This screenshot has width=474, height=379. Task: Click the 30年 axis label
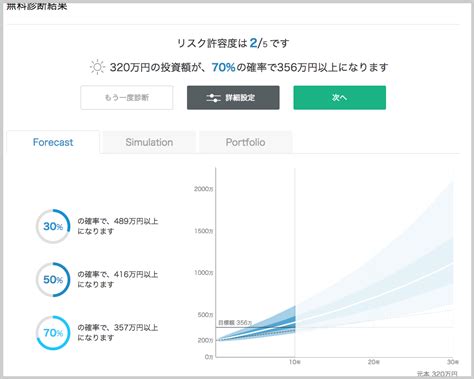point(452,362)
